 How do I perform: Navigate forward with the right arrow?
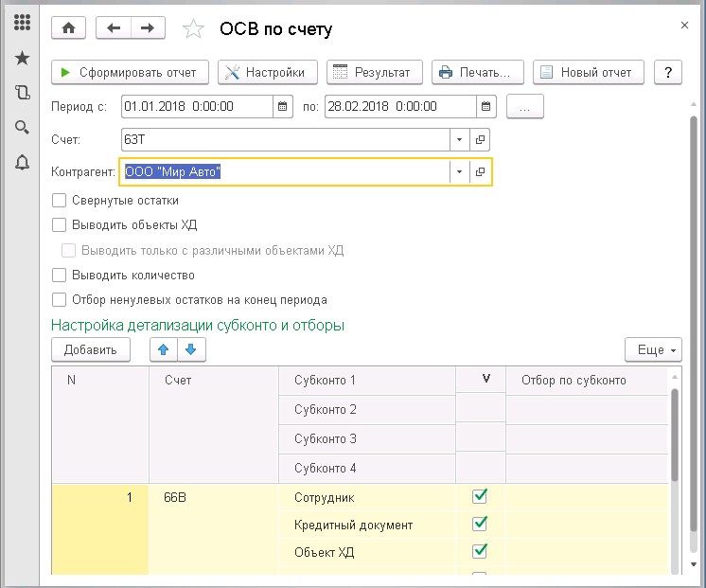pos(148,28)
